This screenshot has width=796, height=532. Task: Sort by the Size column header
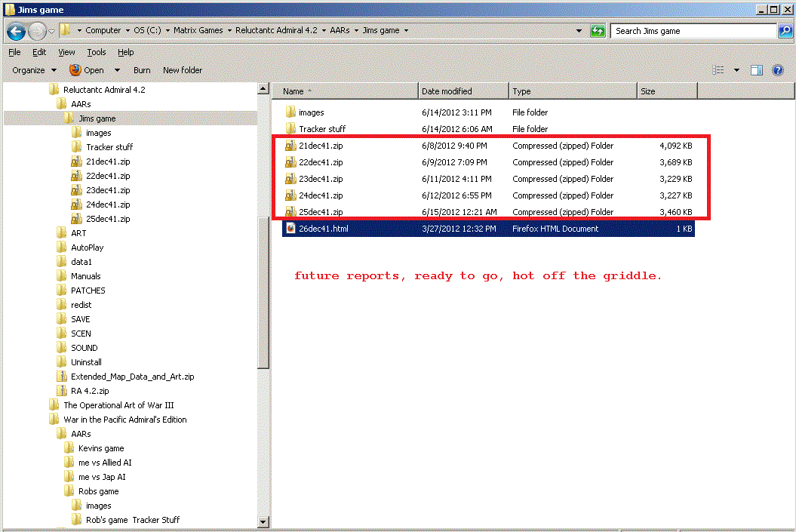click(667, 91)
